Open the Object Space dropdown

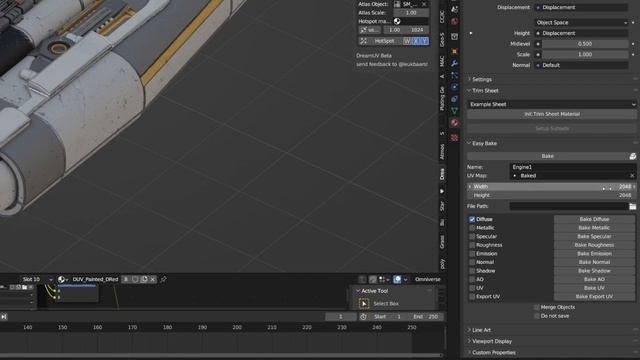(582, 22)
